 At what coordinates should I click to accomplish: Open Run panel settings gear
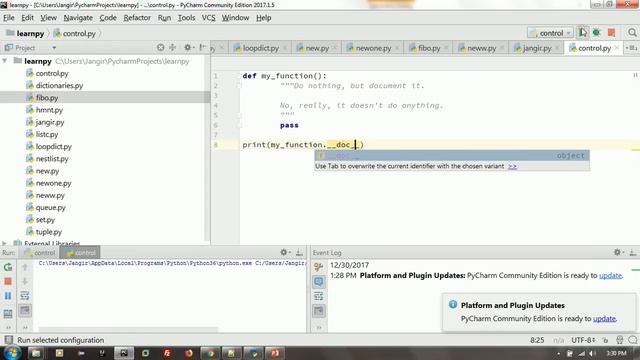[284, 252]
